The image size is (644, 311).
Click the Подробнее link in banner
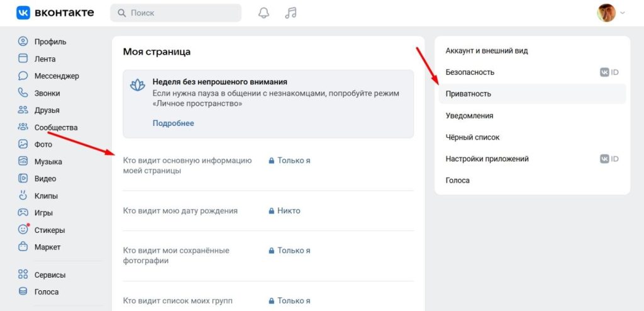tap(173, 123)
